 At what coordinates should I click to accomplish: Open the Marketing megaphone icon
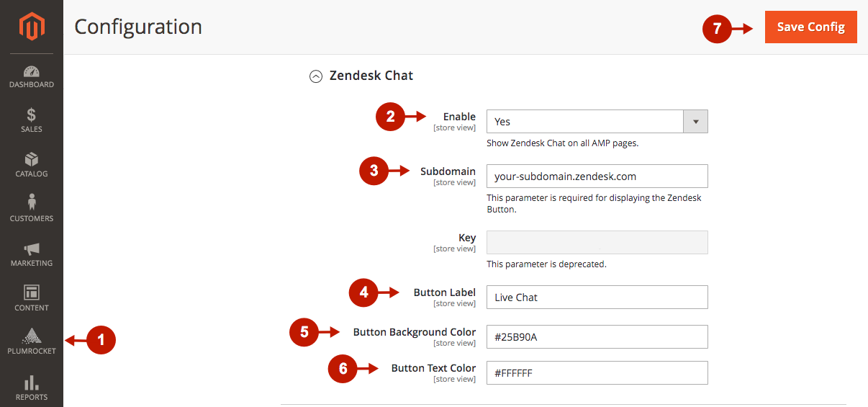(32, 249)
